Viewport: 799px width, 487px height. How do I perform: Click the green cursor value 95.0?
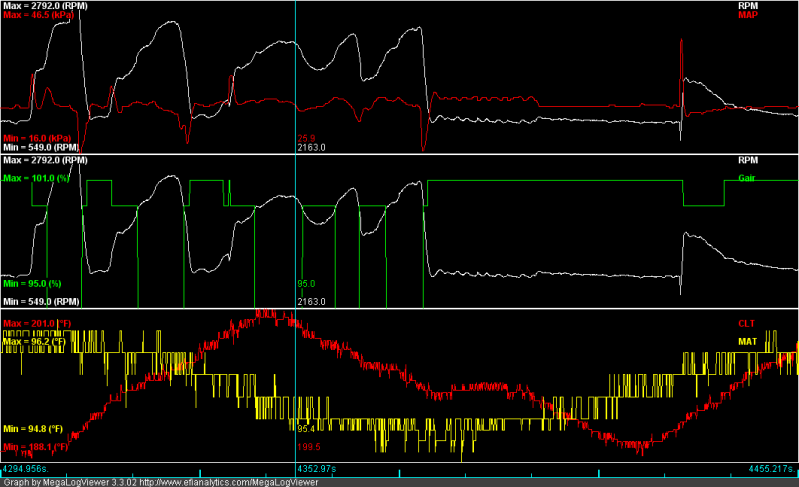coord(306,284)
